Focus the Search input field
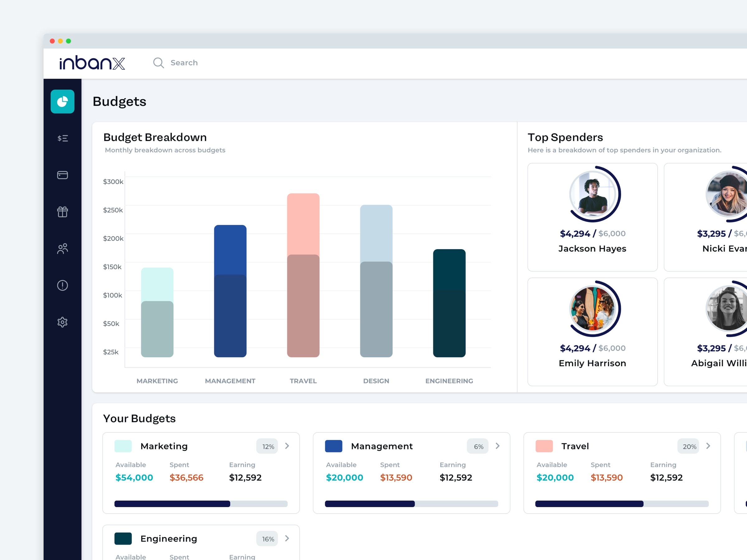This screenshot has width=747, height=560. pos(184,63)
